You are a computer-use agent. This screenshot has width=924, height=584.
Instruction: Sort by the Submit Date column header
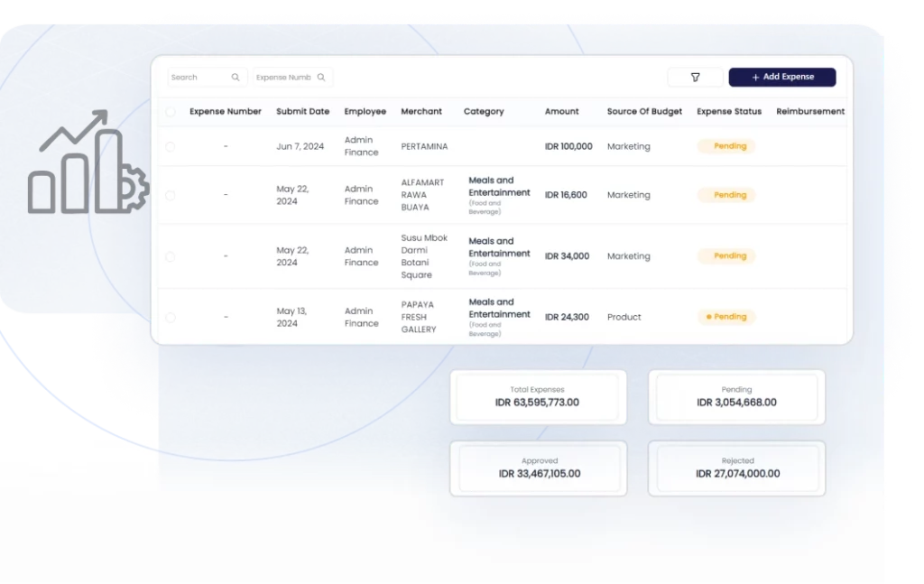302,112
